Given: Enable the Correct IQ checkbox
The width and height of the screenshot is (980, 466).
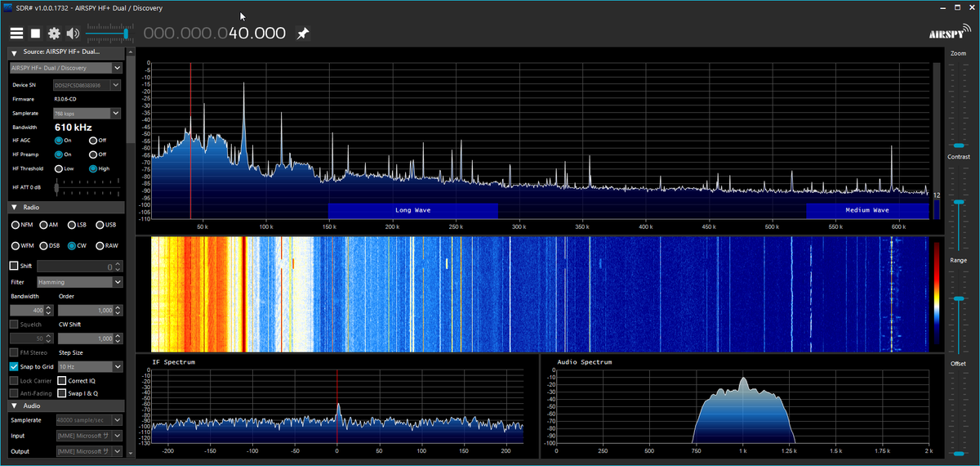Looking at the screenshot, I should (62, 381).
